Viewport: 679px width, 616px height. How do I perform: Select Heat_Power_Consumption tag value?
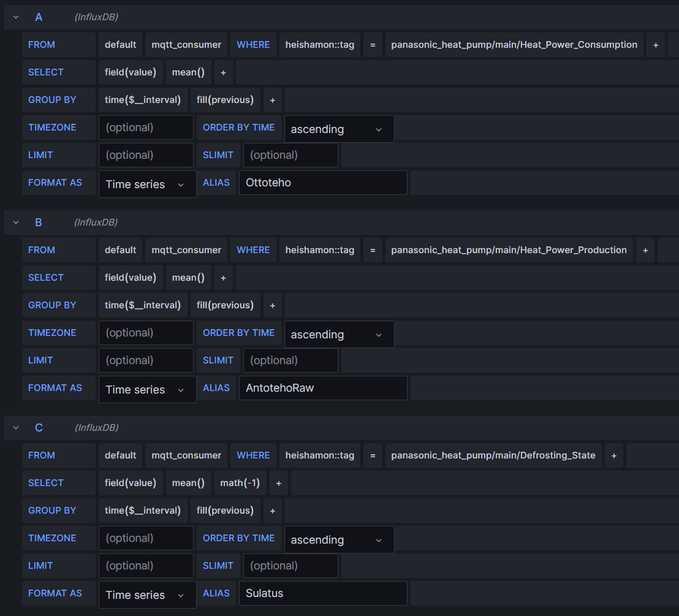pyautogui.click(x=514, y=45)
